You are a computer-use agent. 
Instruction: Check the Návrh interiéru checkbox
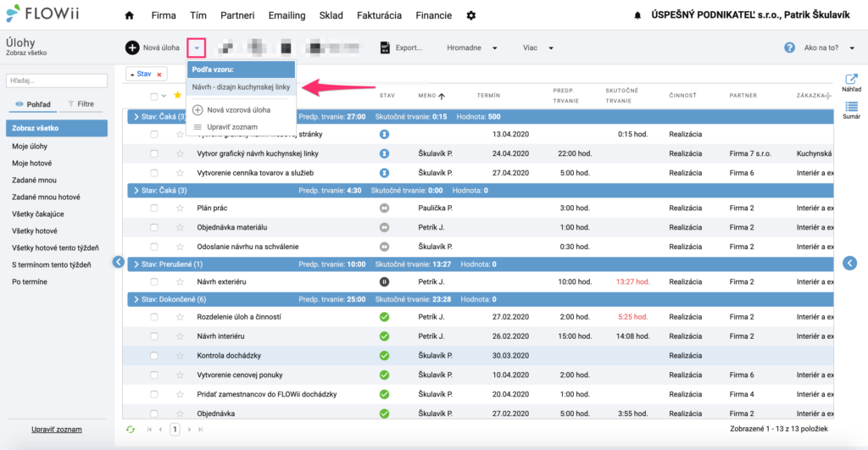[154, 336]
